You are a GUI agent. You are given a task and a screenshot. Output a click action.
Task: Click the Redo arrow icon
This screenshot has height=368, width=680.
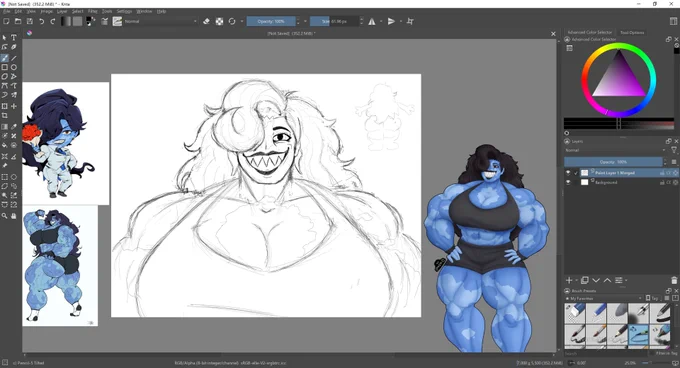pyautogui.click(x=52, y=21)
